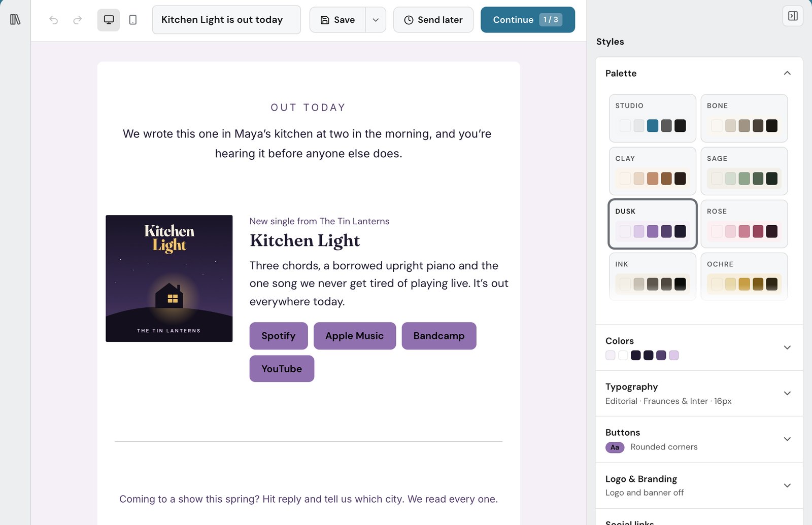
Task: Redo the last edit
Action: point(77,20)
